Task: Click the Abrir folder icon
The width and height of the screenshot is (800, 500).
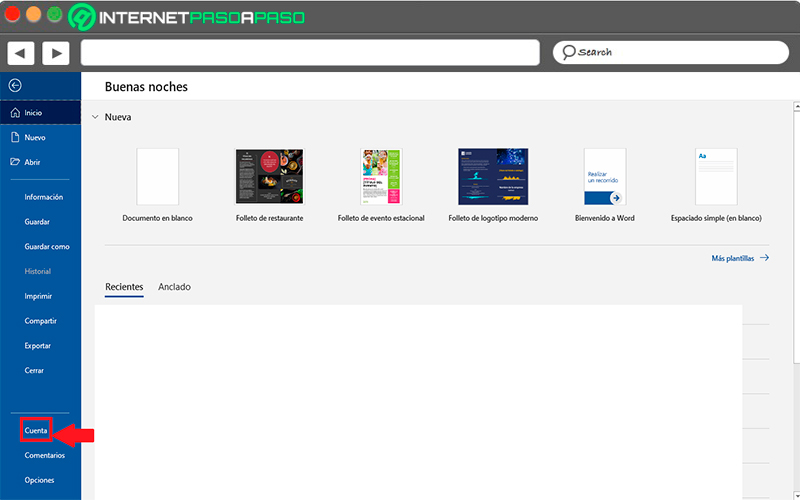Action: pos(15,162)
